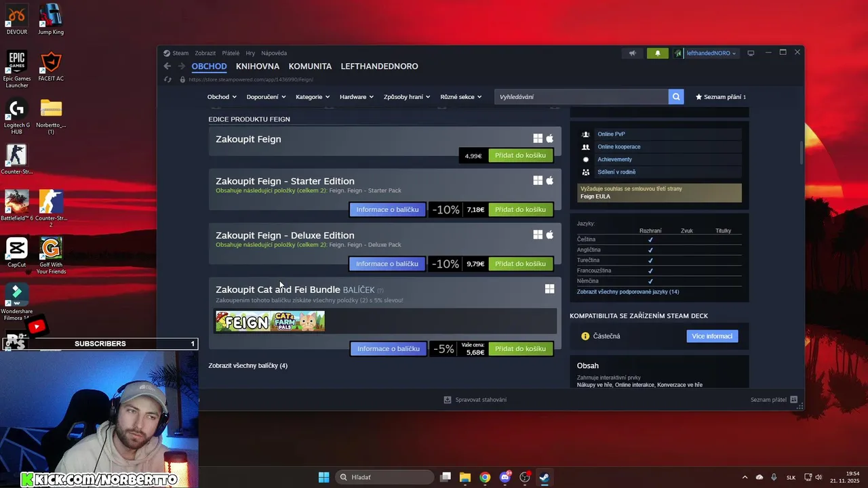Add Feign Deluxe Edition to cart
The width and height of the screenshot is (868, 488).
[x=520, y=264]
